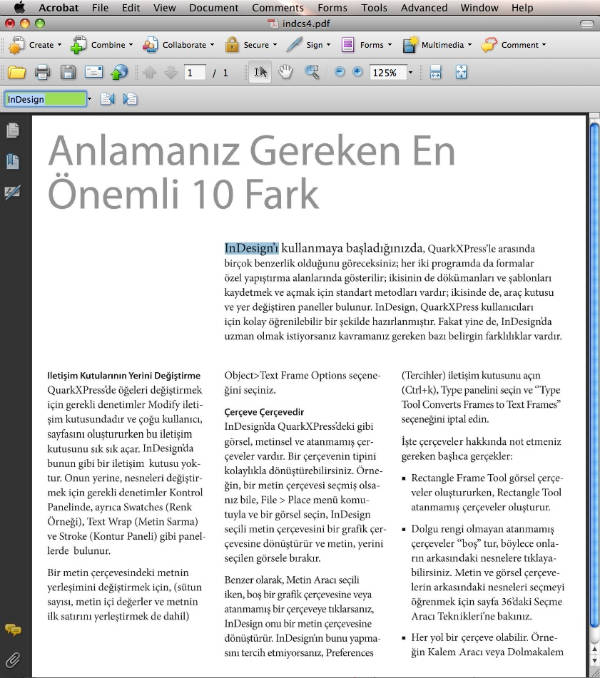Open the Forms toolbar menu
The image size is (600, 678).
pyautogui.click(x=367, y=45)
